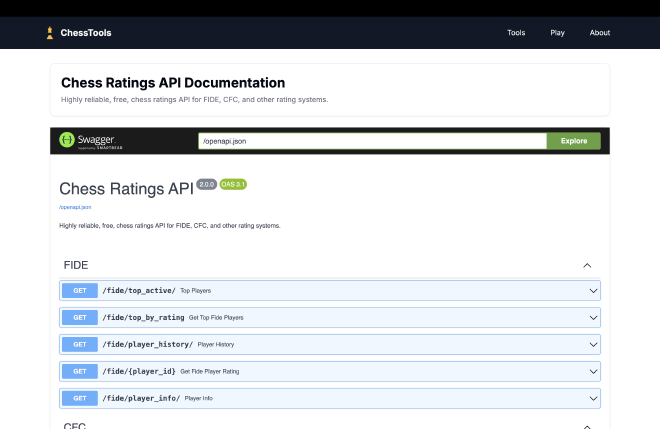Viewport: 660px width, 429px height.
Task: Click GET badge for /fide/top_active/
Action: (79, 290)
